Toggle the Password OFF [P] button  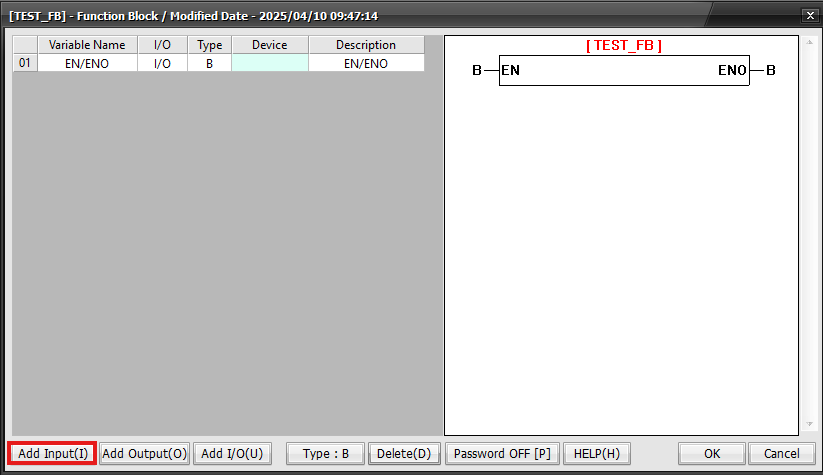tap(501, 453)
